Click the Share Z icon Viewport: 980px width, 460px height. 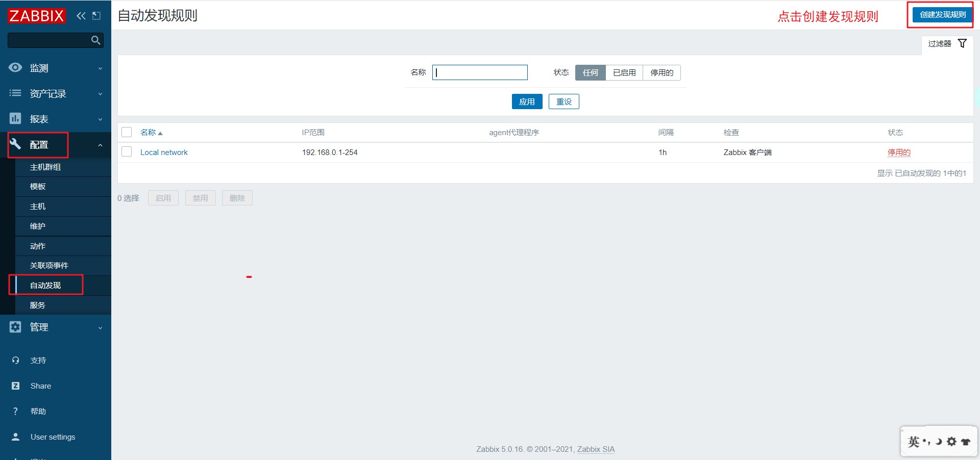tap(15, 386)
